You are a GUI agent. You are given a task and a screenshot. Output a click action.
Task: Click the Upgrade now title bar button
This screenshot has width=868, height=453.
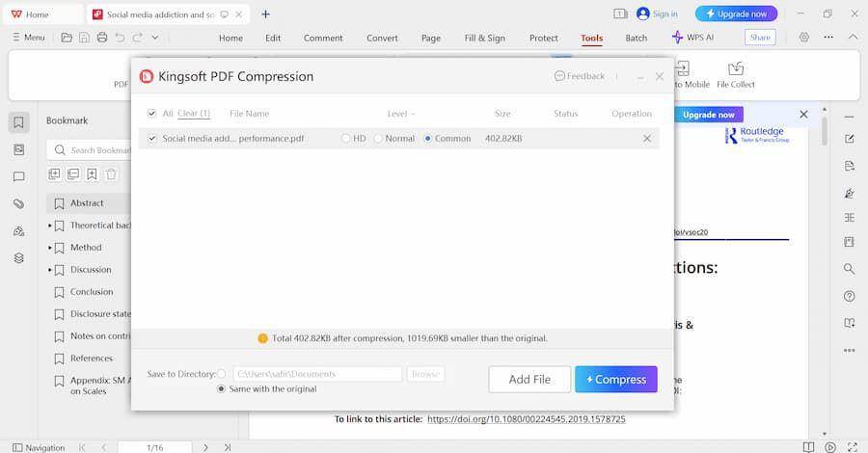(736, 13)
